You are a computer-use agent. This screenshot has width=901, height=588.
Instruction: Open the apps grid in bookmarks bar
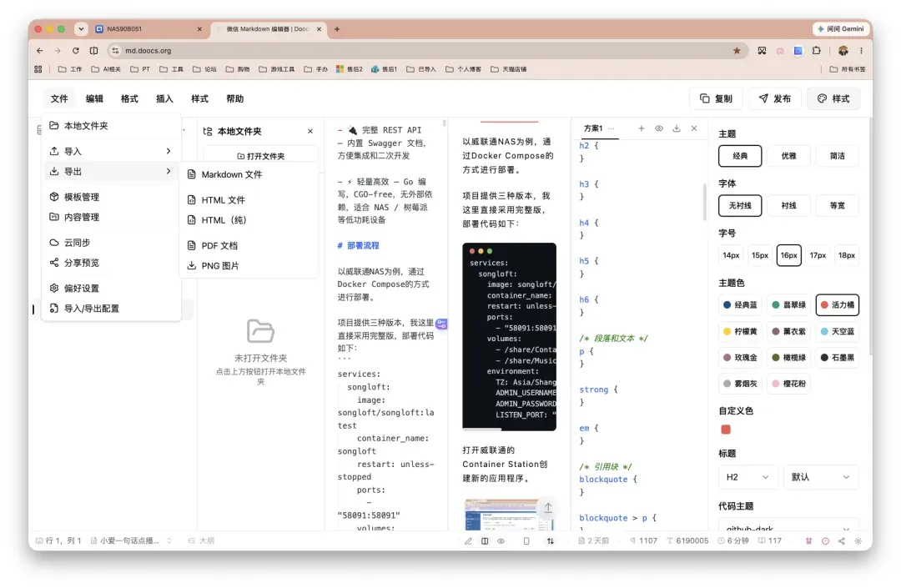click(x=38, y=69)
